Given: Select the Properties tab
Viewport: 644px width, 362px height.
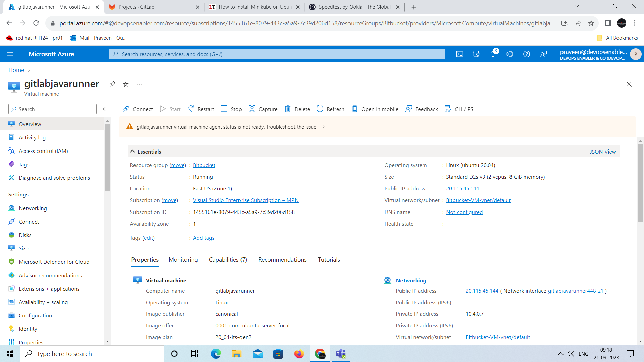Looking at the screenshot, I should click(145, 260).
